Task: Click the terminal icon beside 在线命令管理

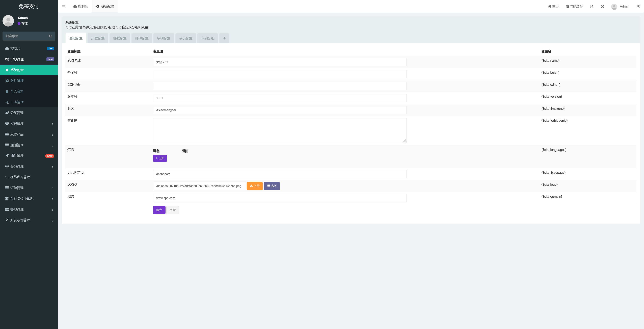Action: point(7,177)
